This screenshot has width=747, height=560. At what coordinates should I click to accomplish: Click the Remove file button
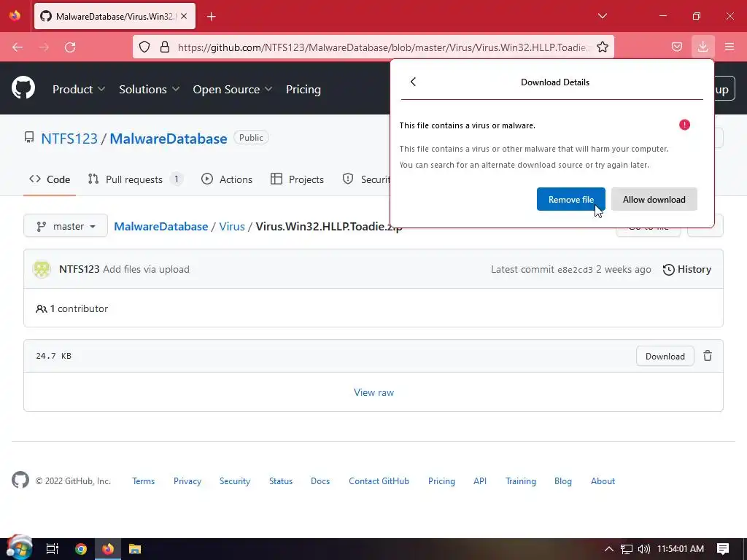[x=570, y=199]
